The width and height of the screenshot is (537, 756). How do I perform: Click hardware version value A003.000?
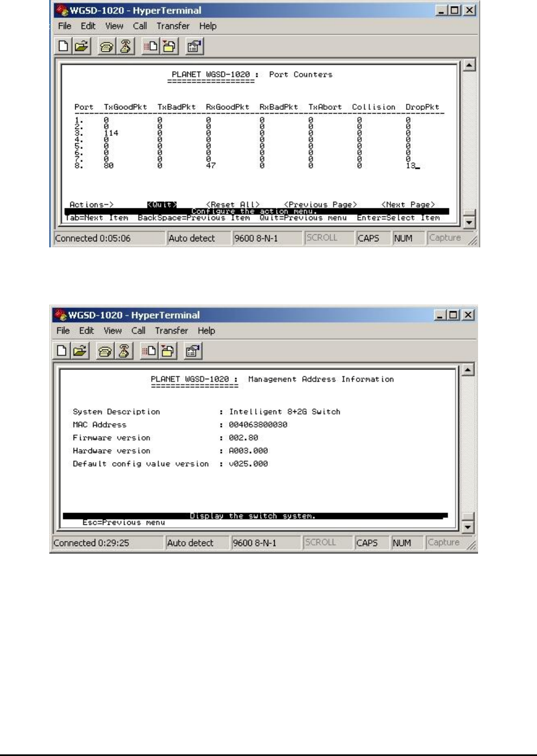[248, 451]
